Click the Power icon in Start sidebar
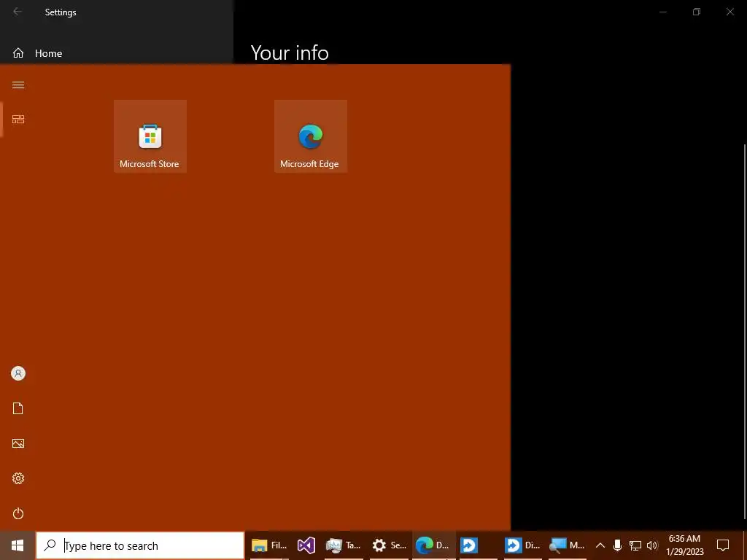The image size is (747, 560). click(x=18, y=513)
